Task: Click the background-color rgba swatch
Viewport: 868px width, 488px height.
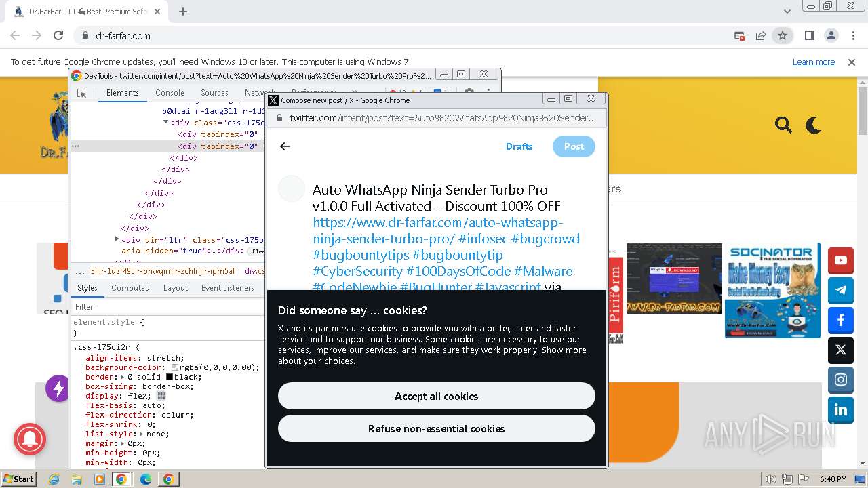Action: point(175,367)
